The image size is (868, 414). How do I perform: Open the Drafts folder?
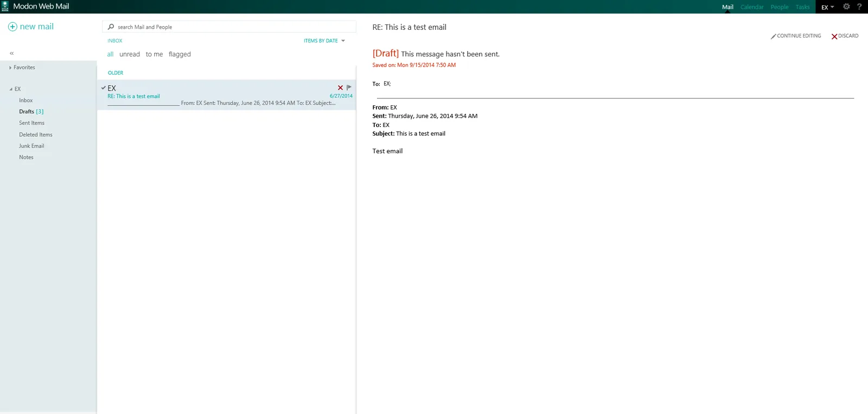tap(31, 112)
